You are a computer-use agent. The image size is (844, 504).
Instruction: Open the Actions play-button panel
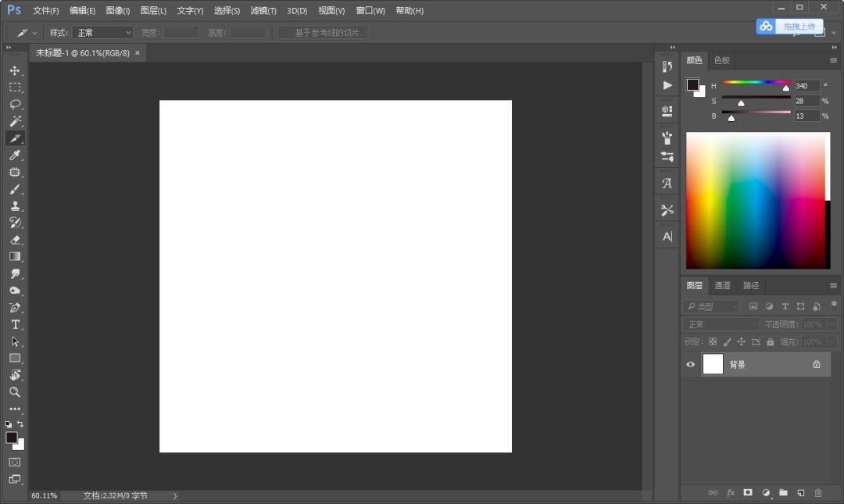click(667, 85)
